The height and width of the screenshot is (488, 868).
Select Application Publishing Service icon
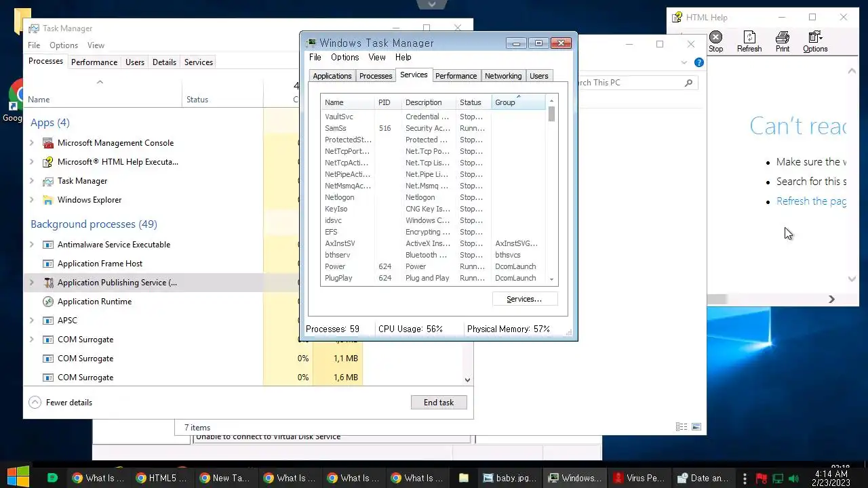48,283
